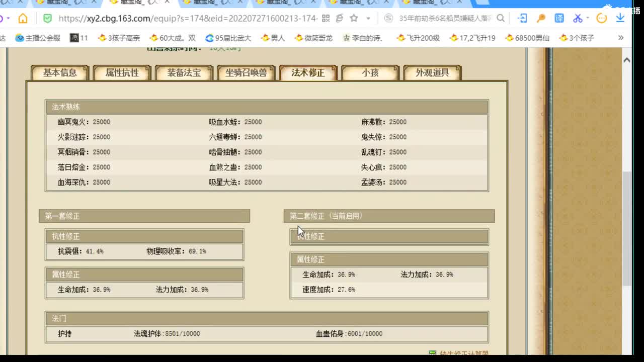644x362 pixels.
Task: Select the 法术修正 tab
Action: click(308, 72)
